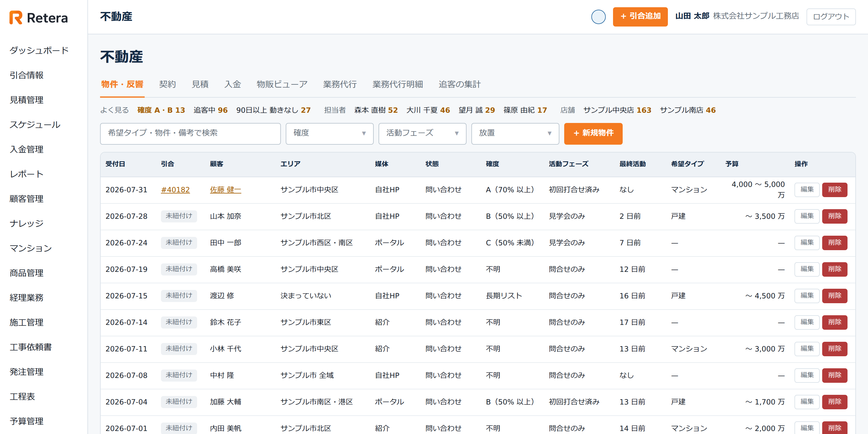Image resolution: width=868 pixels, height=434 pixels.
Task: Filter by 担当者 大川 千夏 46
Action: (x=428, y=110)
